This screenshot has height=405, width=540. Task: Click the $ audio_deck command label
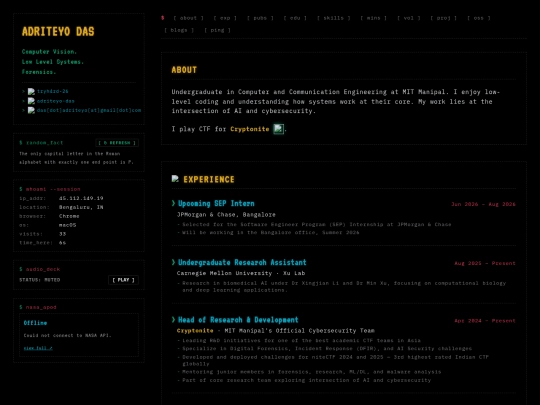coord(40,269)
